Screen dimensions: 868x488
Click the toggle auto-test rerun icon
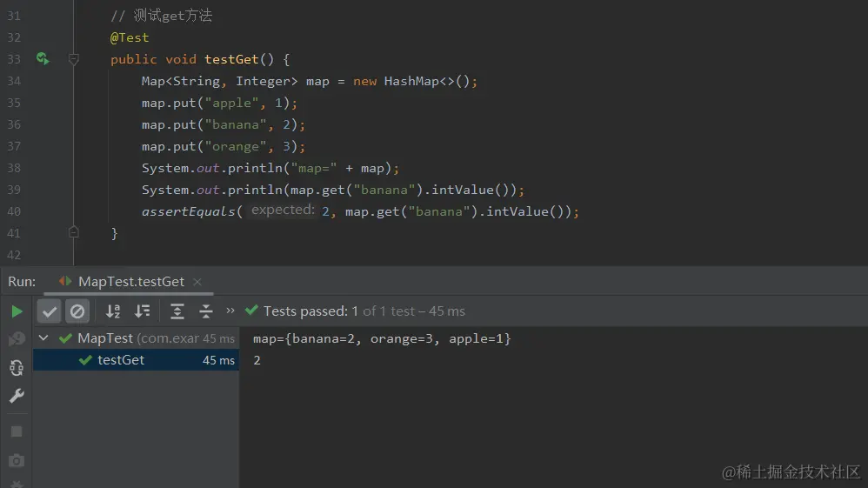(x=17, y=367)
